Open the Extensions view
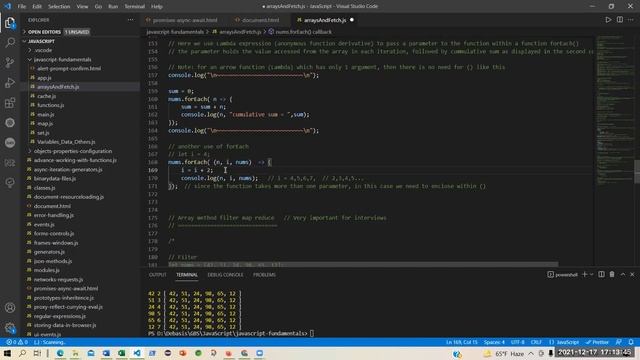 coord(10,102)
